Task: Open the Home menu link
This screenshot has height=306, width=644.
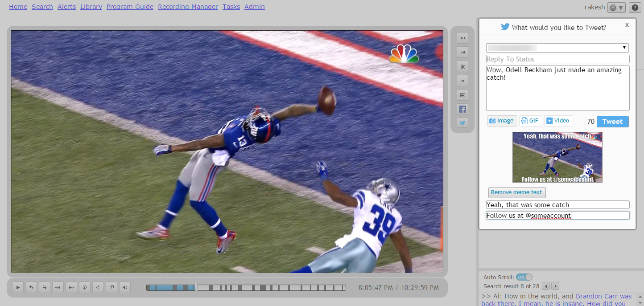Action: pos(18,7)
